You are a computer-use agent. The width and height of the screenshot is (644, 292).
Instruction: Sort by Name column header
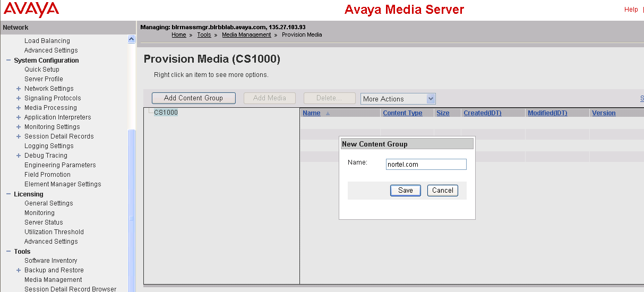[312, 113]
